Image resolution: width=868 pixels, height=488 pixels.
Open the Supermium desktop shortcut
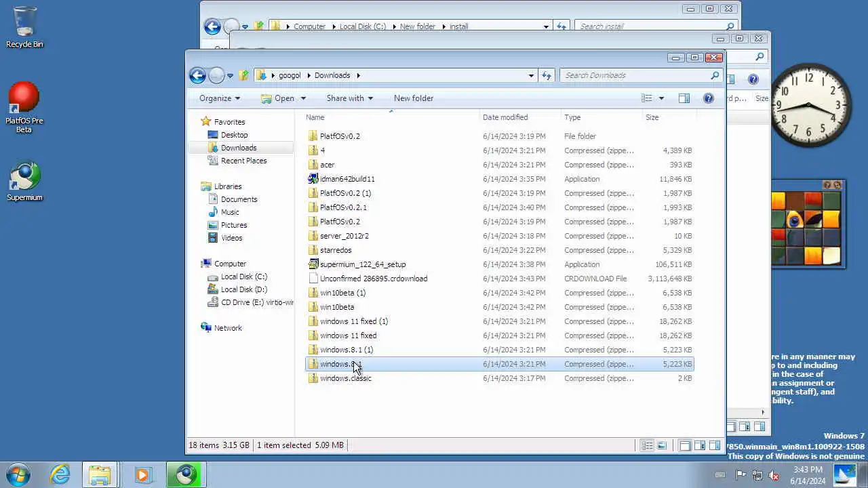pos(24,182)
